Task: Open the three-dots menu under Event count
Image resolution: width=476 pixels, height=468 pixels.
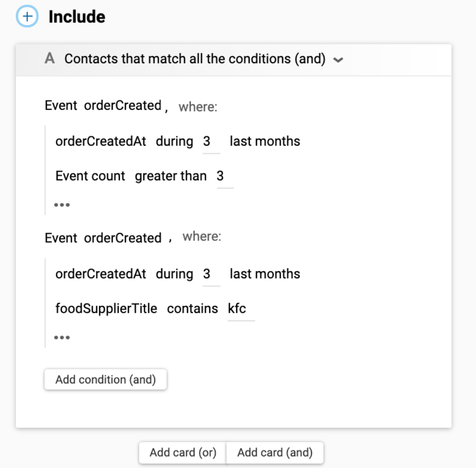Action: tap(62, 205)
